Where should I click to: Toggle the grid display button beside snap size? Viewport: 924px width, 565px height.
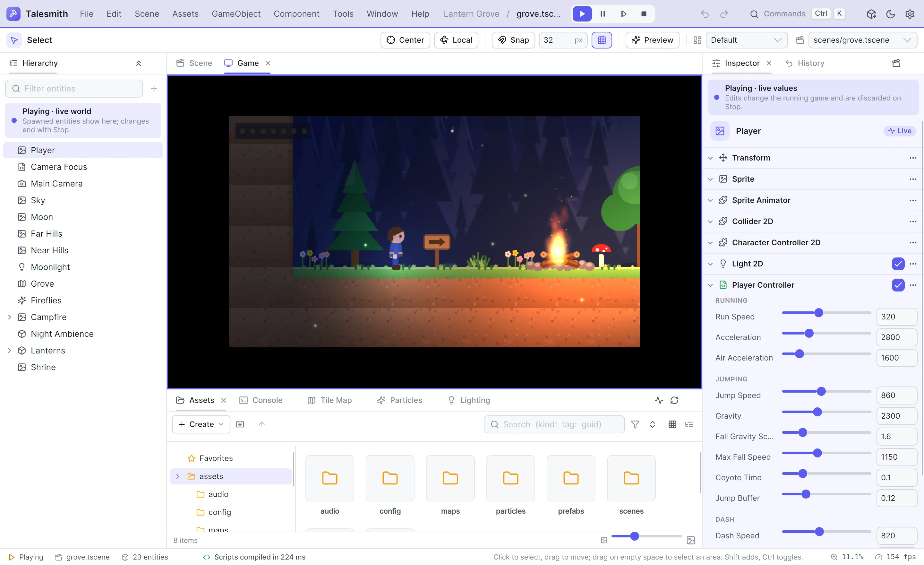[x=602, y=40]
